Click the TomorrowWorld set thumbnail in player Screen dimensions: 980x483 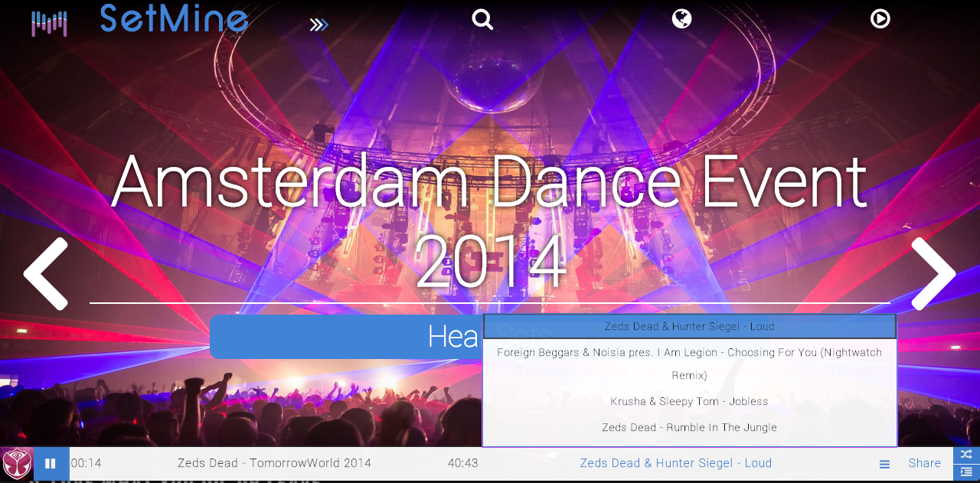point(17,463)
